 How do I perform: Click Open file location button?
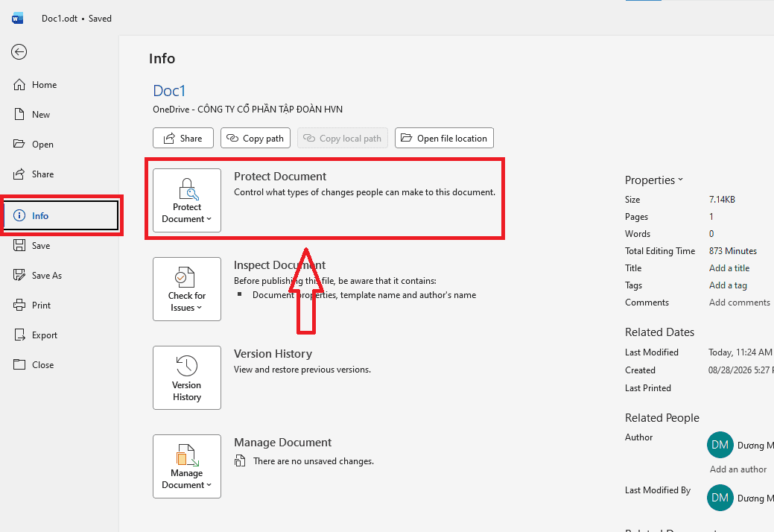tap(444, 138)
